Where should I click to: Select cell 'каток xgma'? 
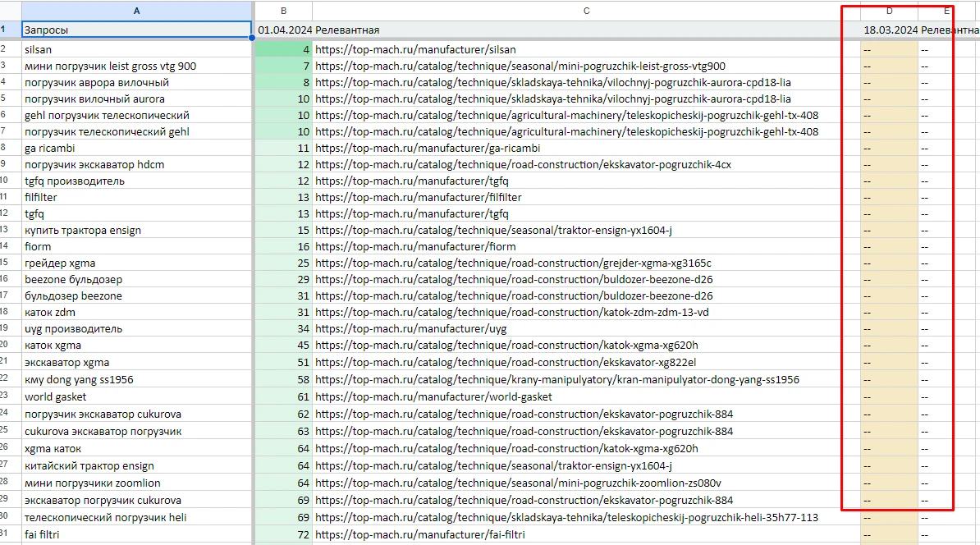pyautogui.click(x=136, y=345)
